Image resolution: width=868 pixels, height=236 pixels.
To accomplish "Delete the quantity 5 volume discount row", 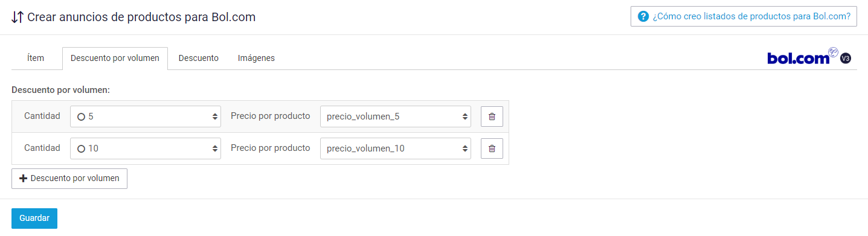I will tap(492, 116).
